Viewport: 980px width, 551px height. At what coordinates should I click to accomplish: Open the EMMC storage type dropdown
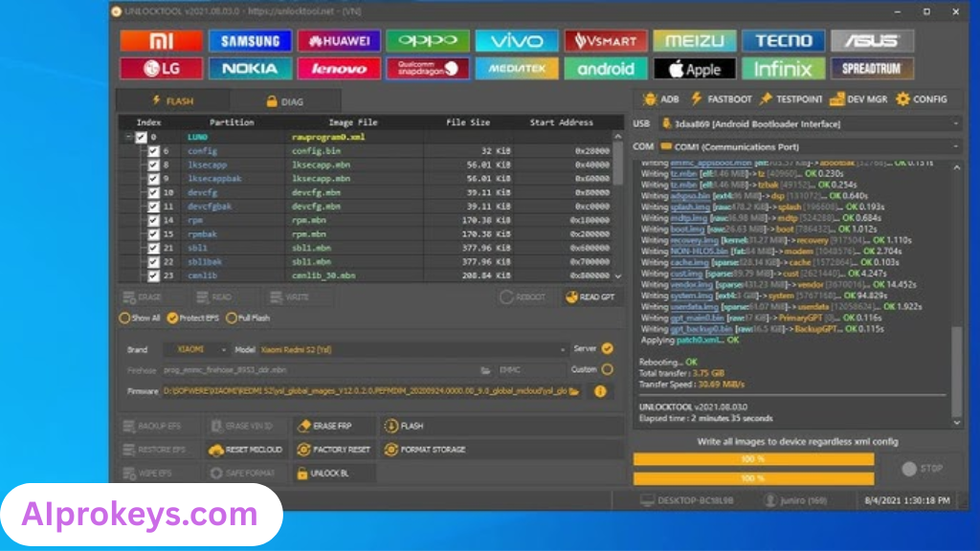click(531, 370)
